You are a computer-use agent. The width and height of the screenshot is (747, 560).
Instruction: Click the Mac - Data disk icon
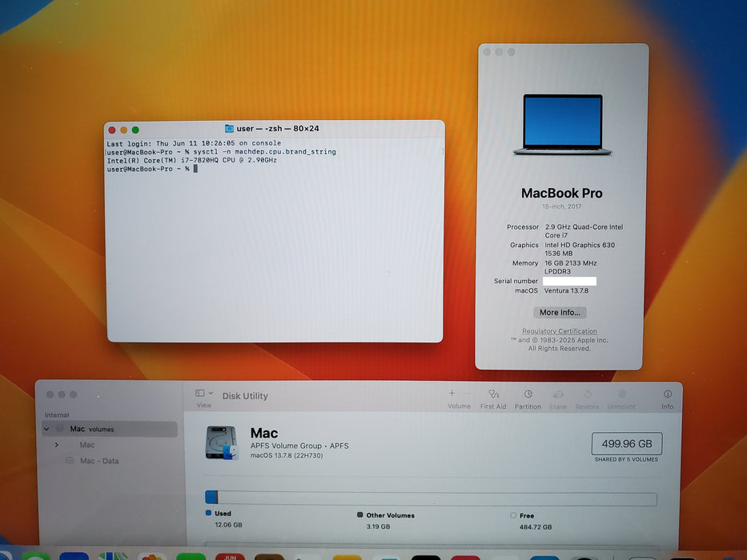(x=70, y=461)
